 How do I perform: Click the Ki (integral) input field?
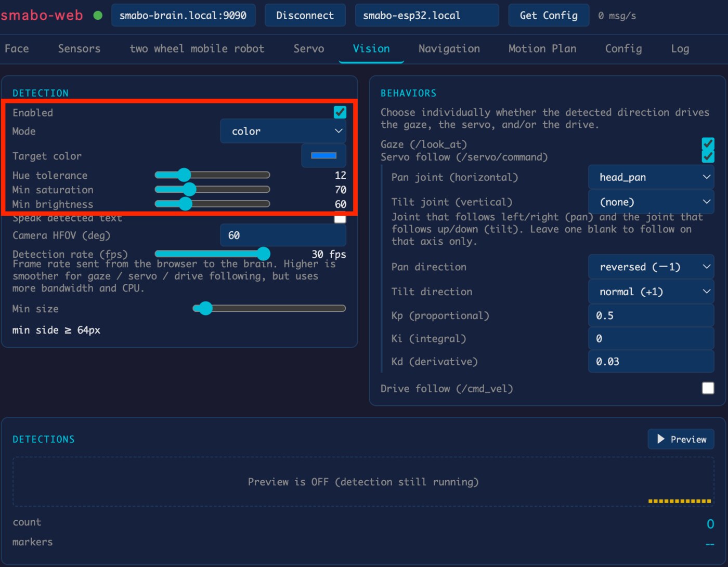coord(651,338)
